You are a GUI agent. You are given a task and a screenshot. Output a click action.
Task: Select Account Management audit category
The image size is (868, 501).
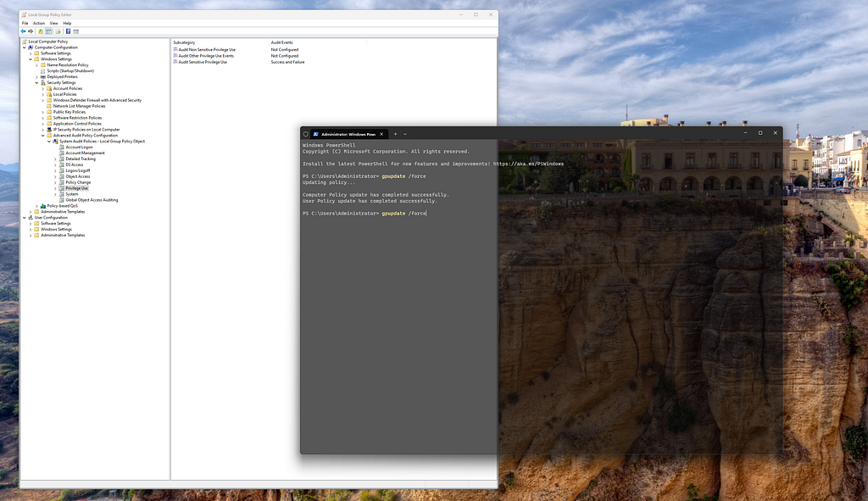coord(85,153)
